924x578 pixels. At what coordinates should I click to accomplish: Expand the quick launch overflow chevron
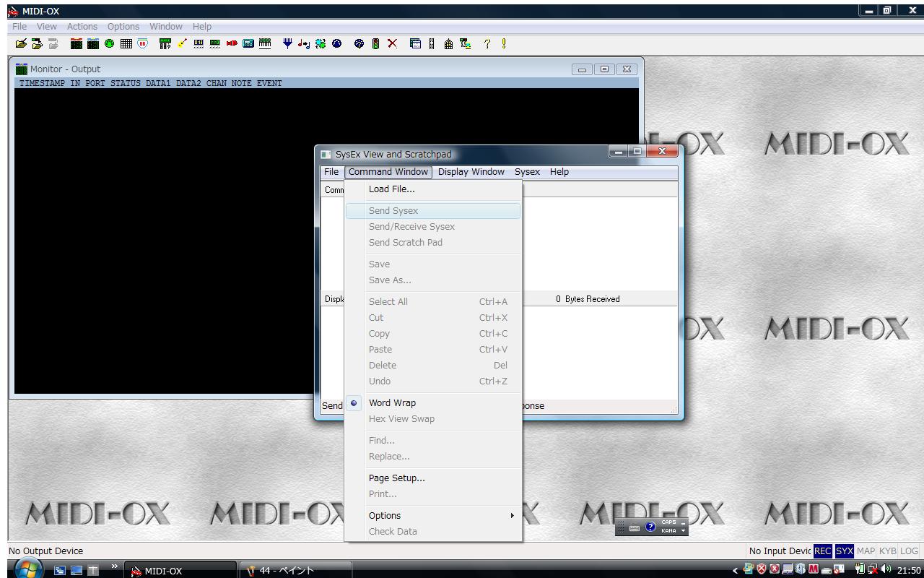click(x=114, y=566)
